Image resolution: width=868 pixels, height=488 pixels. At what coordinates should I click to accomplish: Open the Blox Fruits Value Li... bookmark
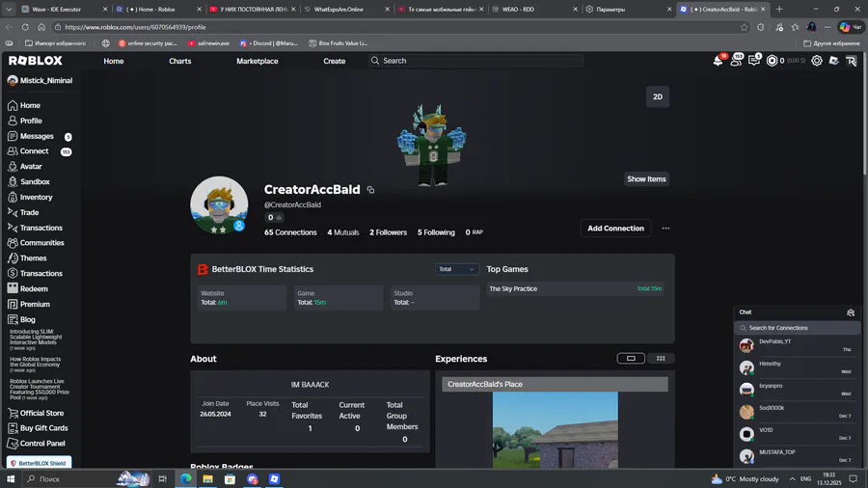(339, 43)
